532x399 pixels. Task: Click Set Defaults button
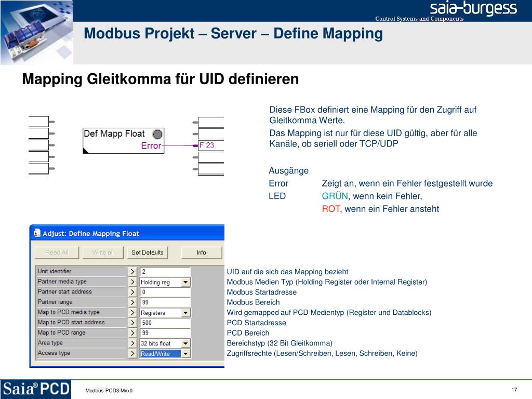(147, 252)
